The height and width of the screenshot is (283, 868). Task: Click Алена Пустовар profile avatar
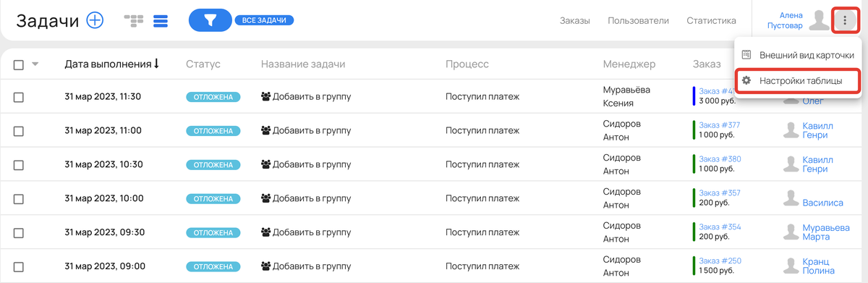point(820,20)
